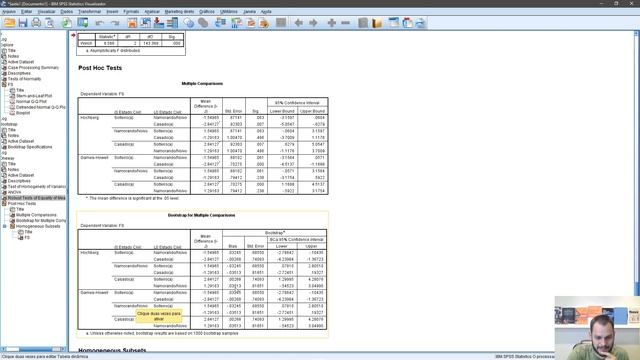Screen dimensions: 640x360
Task: Click the Insert Heading toolbar icon
Action: [393, 23]
